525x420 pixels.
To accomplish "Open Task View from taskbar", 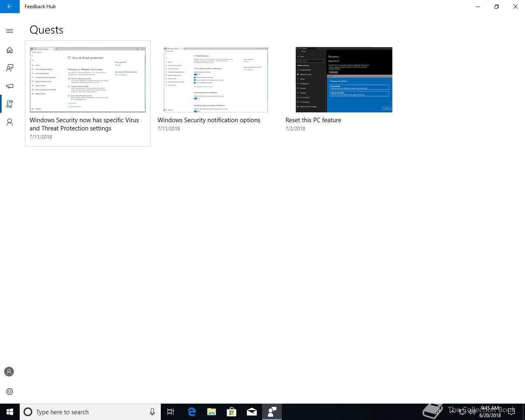I will [171, 412].
